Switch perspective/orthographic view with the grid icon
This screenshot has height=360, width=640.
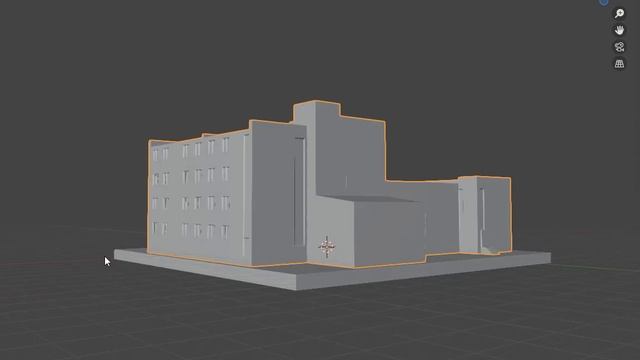[x=619, y=64]
